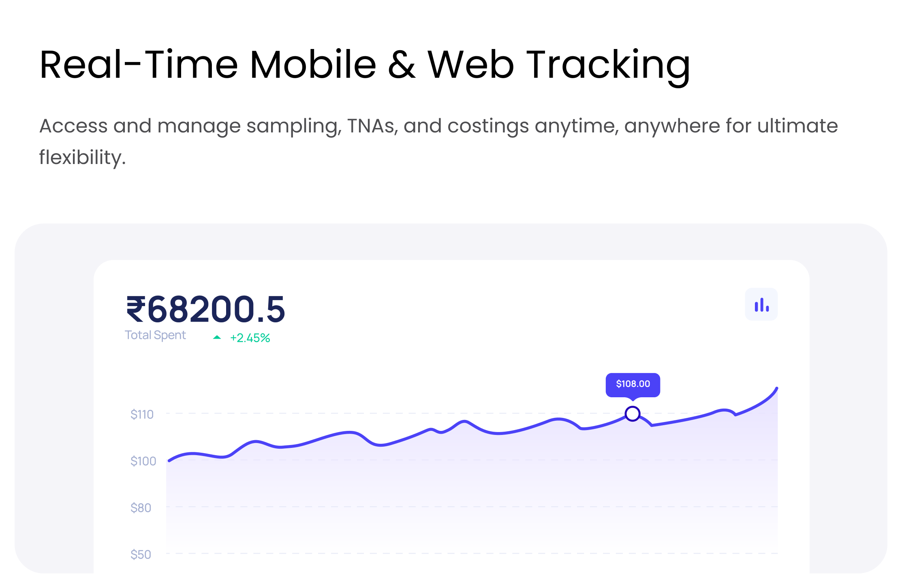Click the word "flexibility." in the description
Screen dimensions: 902x588
tap(83, 157)
